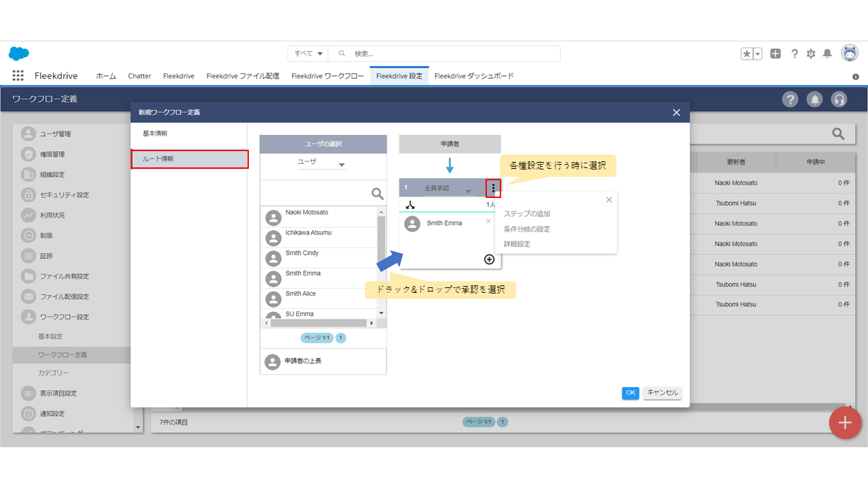Image resolution: width=868 pixels, height=488 pixels.
Task: Expand the 全員承認 approval type dropdown
Action: (x=468, y=191)
